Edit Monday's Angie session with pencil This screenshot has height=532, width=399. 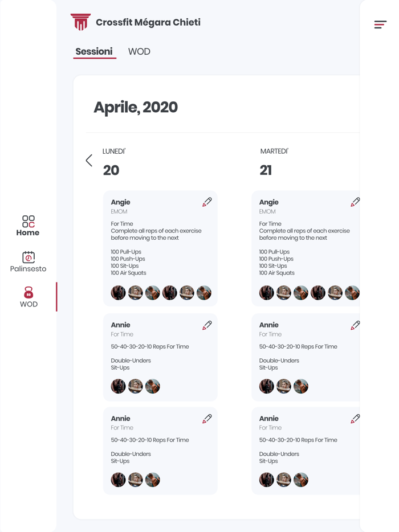207,202
